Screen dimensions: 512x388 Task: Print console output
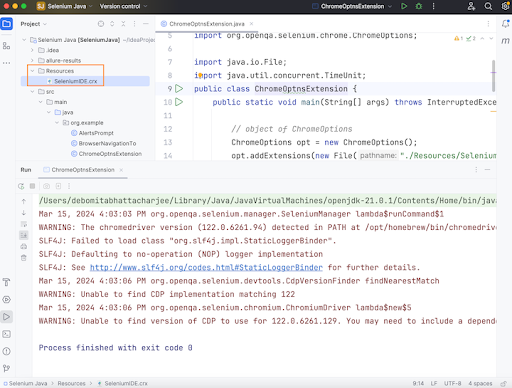[24, 247]
